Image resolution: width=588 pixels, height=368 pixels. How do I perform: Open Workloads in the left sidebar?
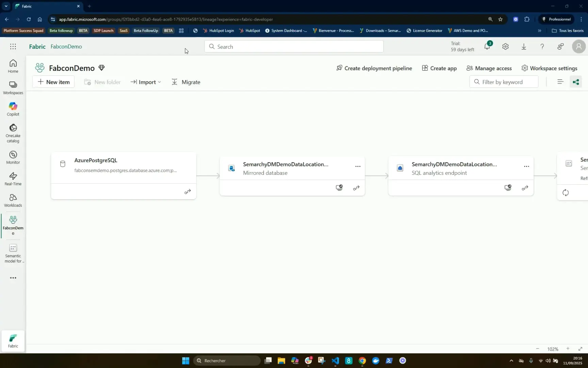(x=13, y=200)
